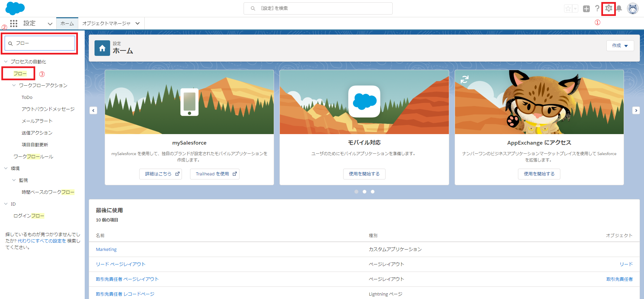644x299 pixels.
Task: Open the global actions plus icon
Action: coord(586,9)
